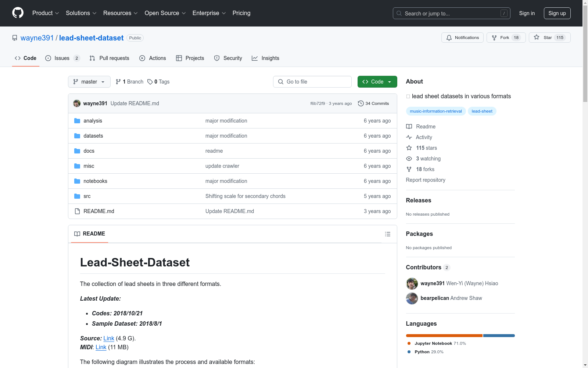Click the misc folder icon
588x368 pixels.
click(x=77, y=166)
